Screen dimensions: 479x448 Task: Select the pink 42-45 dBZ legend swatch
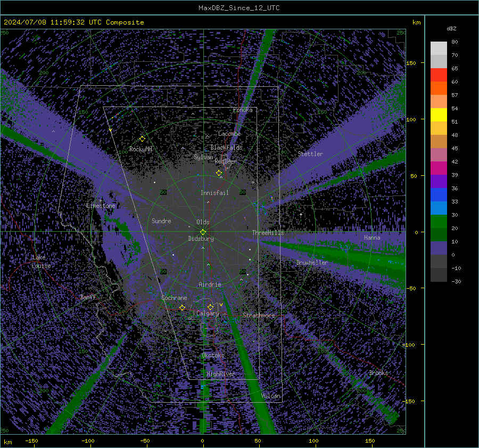pos(439,155)
